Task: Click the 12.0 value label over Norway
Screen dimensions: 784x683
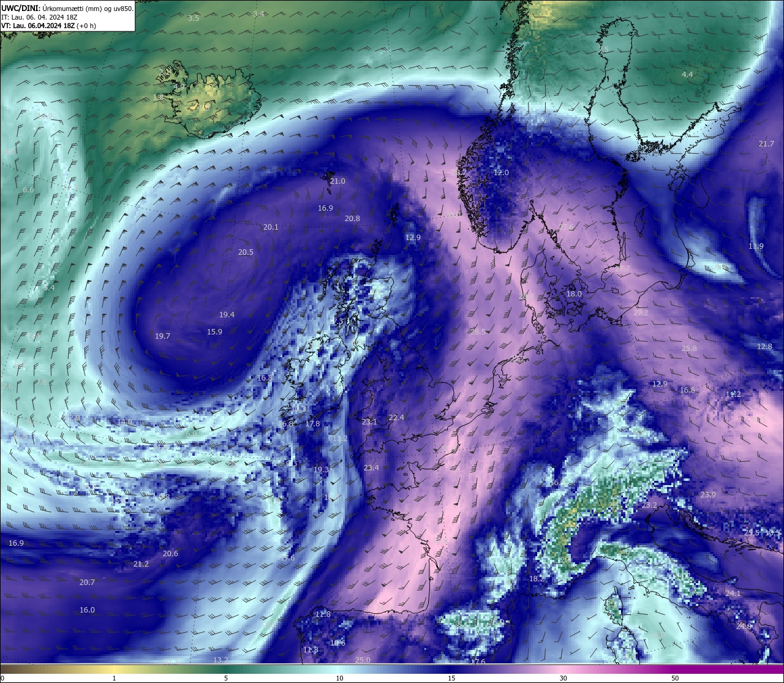Action: pos(501,173)
